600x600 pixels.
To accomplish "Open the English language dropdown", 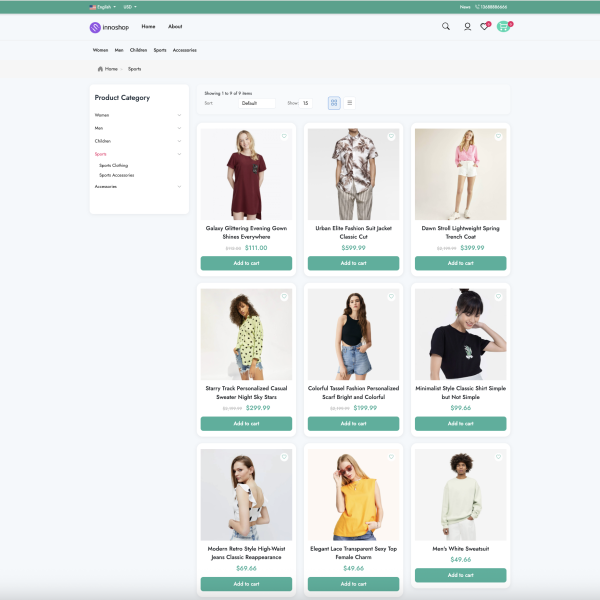I will click(x=103, y=6).
